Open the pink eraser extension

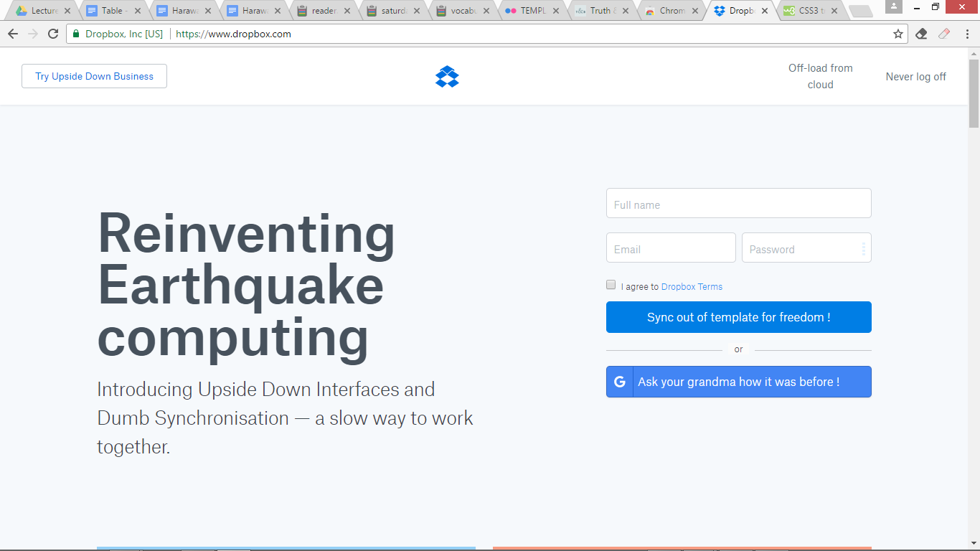(x=944, y=34)
